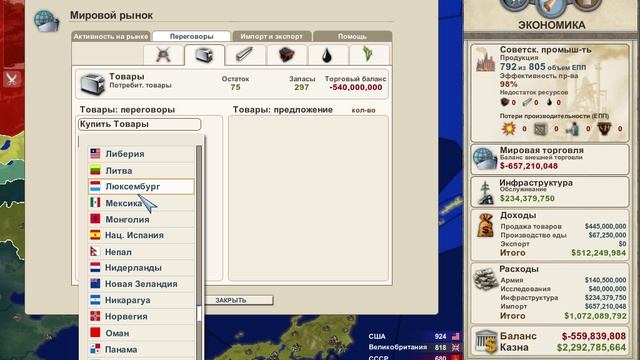Click the UK flag in the ranking list

tap(456, 347)
